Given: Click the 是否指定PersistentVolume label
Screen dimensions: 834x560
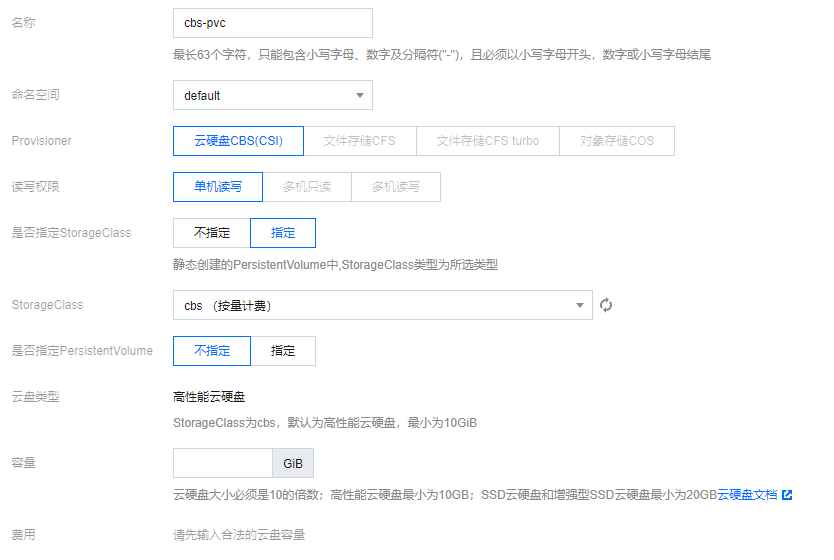Looking at the screenshot, I should [x=82, y=351].
